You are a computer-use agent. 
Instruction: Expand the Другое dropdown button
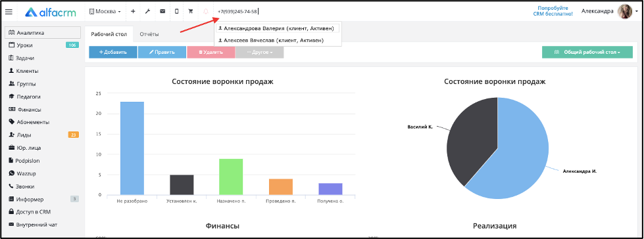pyautogui.click(x=259, y=52)
